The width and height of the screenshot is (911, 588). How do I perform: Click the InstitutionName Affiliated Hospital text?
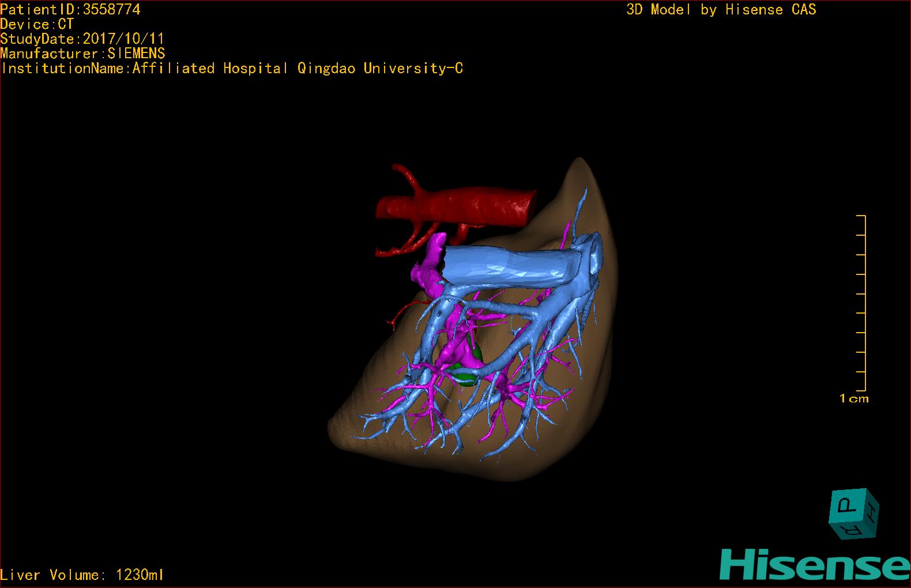(x=232, y=68)
